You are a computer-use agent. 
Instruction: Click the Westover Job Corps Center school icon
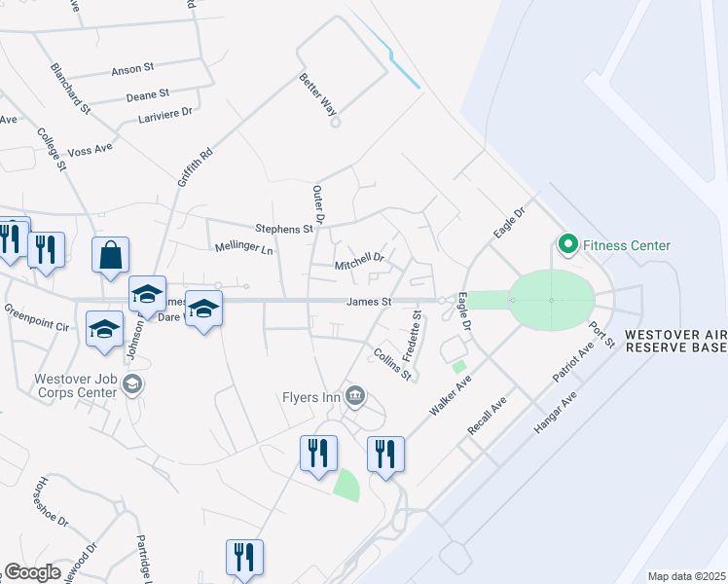point(132,384)
